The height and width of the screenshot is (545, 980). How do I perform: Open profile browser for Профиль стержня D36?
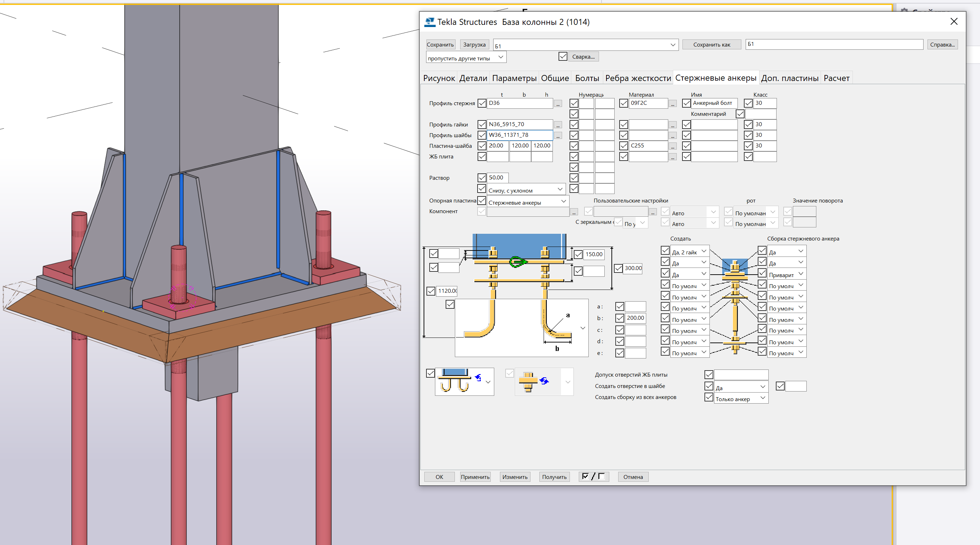[x=558, y=104]
